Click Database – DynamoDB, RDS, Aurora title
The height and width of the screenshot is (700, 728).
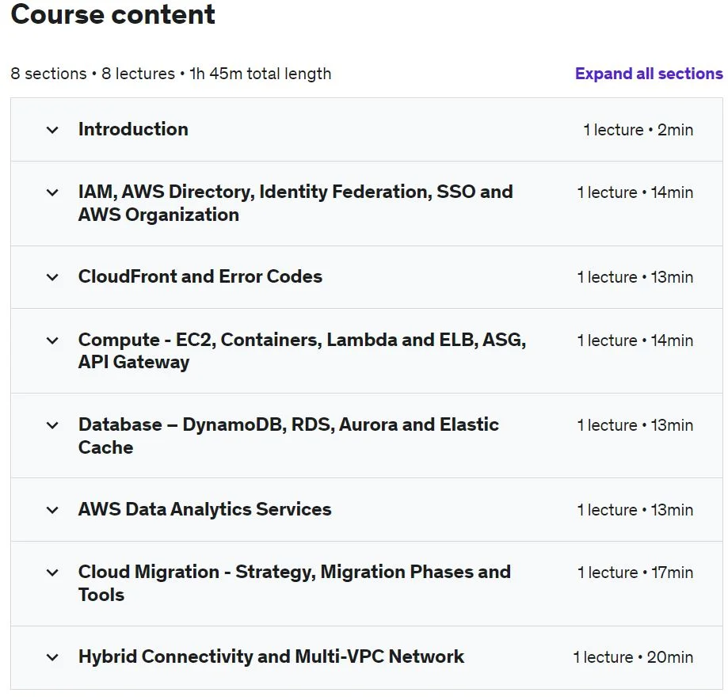289,436
